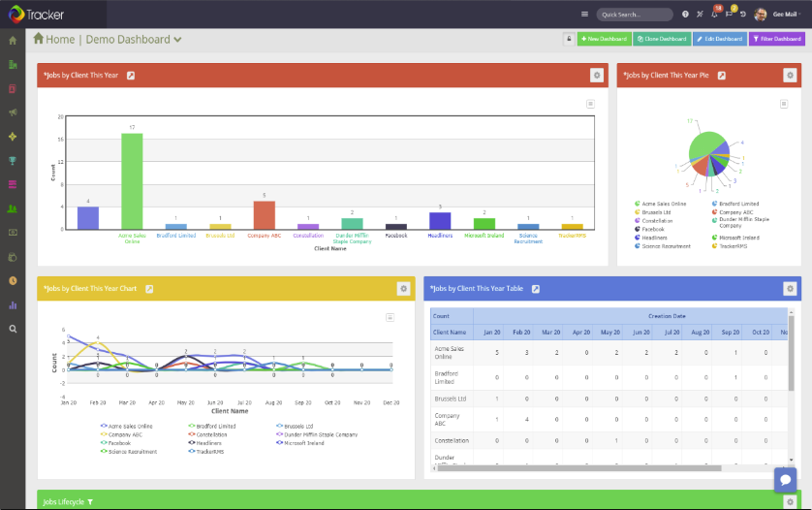Screen dimensions: 812x510
Task: Toggle Company ABC in pie legend
Action: point(733,212)
